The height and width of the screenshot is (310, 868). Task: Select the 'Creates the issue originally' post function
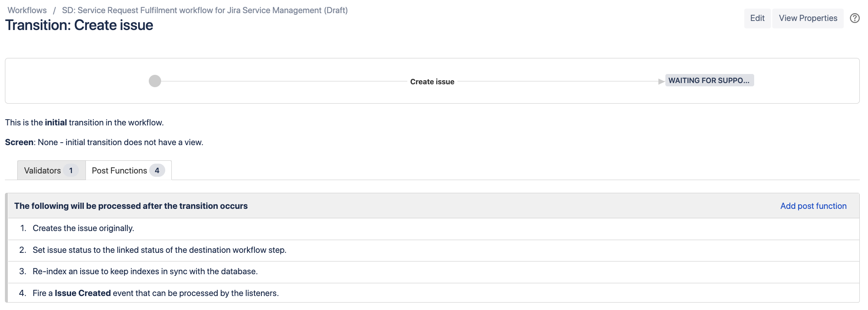(83, 228)
